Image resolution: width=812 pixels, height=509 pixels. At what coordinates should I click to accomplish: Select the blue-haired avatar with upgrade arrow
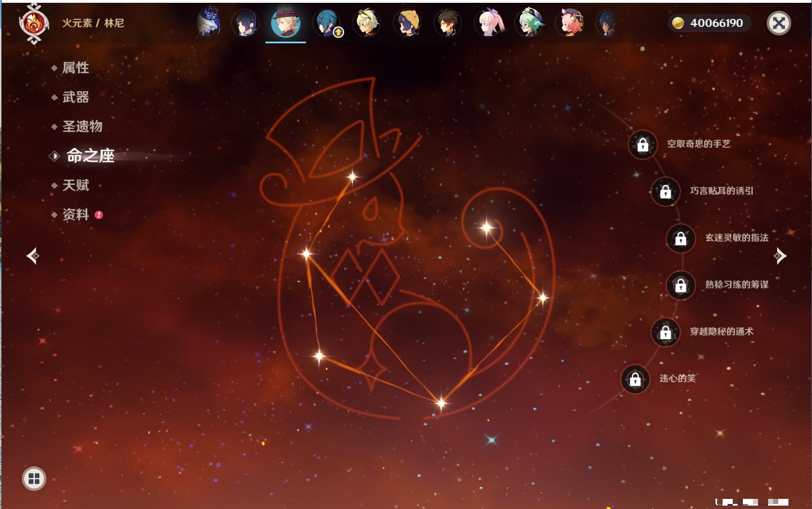click(327, 23)
